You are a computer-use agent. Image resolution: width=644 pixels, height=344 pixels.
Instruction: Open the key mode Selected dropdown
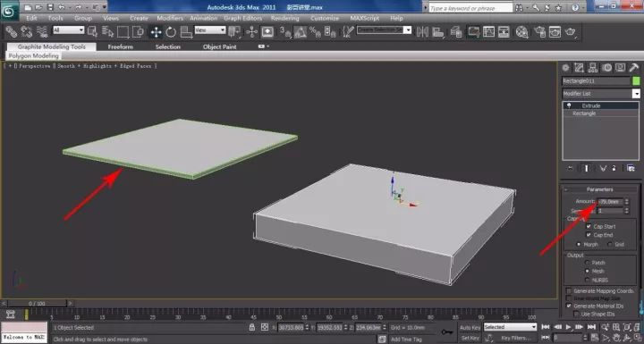click(x=510, y=327)
